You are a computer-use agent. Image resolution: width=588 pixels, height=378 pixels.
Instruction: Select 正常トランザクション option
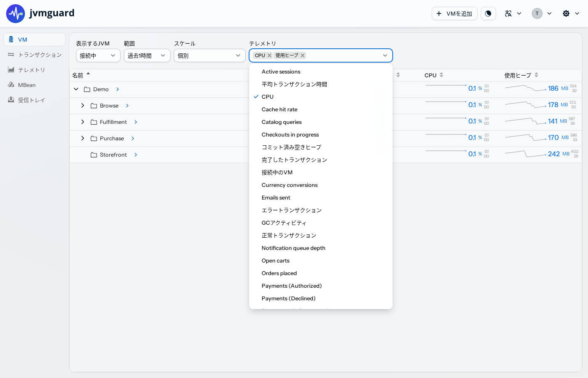(321, 236)
